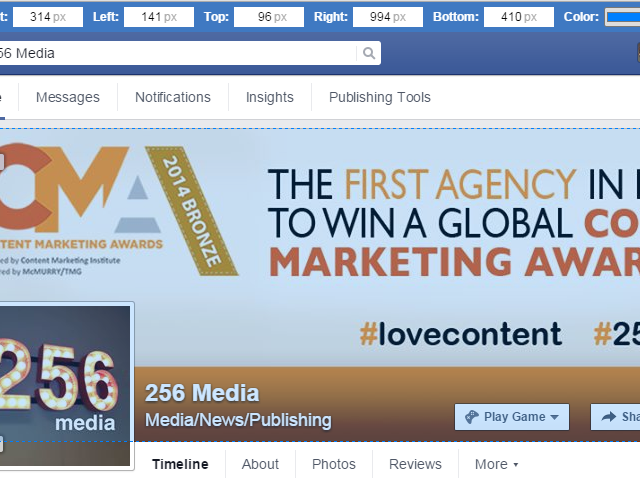
Task: Click the Left value field
Action: point(159,17)
